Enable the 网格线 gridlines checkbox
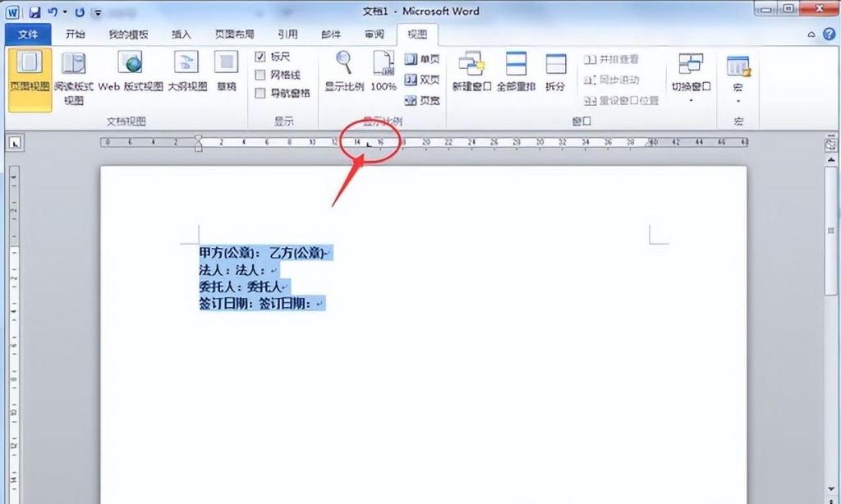Viewport: 841px width, 504px height. click(x=261, y=74)
